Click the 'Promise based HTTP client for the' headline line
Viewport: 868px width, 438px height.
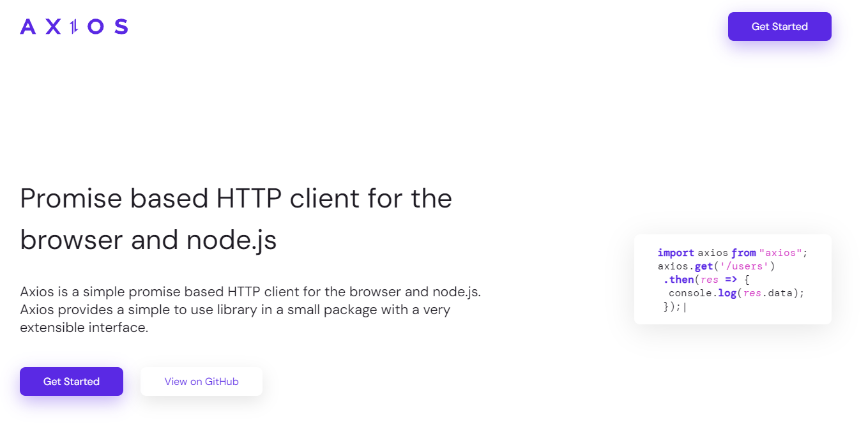point(236,199)
